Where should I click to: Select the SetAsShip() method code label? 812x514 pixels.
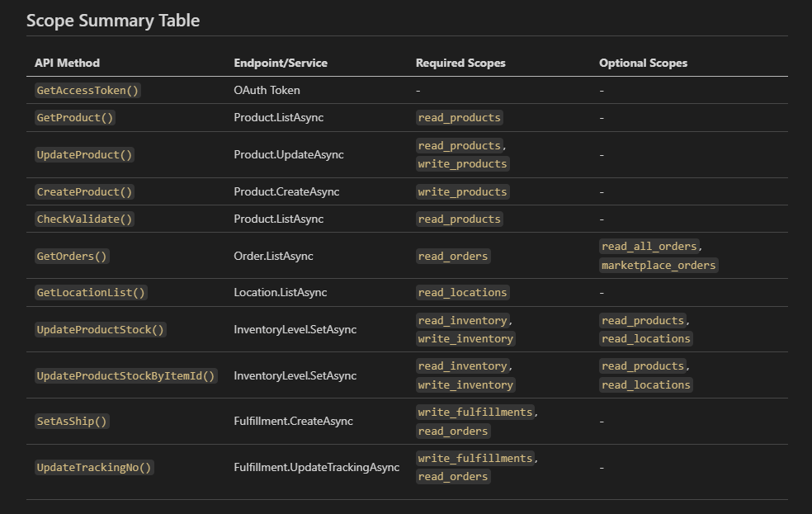(72, 421)
